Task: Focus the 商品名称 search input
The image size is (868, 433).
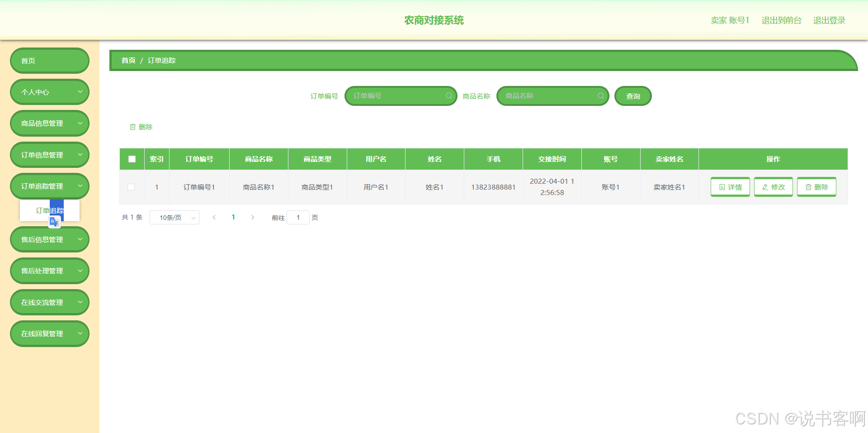Action: click(x=553, y=96)
